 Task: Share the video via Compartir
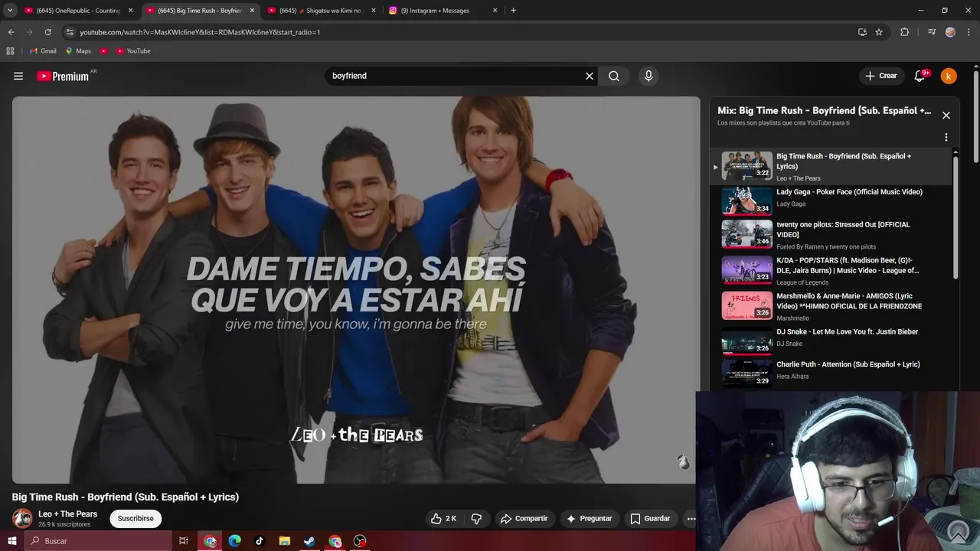pyautogui.click(x=524, y=518)
